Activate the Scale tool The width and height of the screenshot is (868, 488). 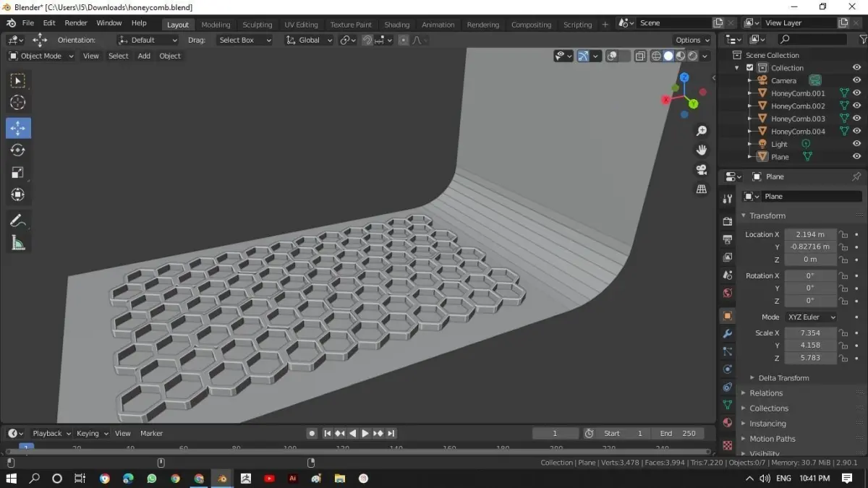tap(18, 172)
